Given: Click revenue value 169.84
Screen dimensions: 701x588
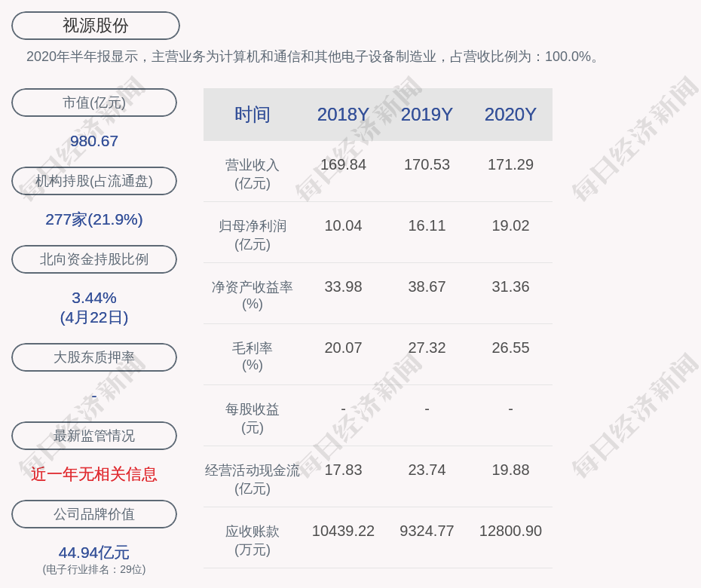Looking at the screenshot, I should (x=344, y=164).
